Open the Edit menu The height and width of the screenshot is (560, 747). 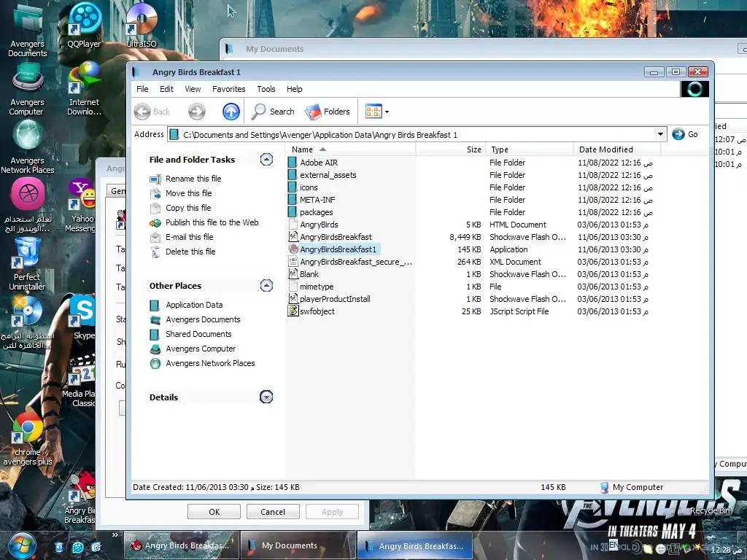[166, 89]
